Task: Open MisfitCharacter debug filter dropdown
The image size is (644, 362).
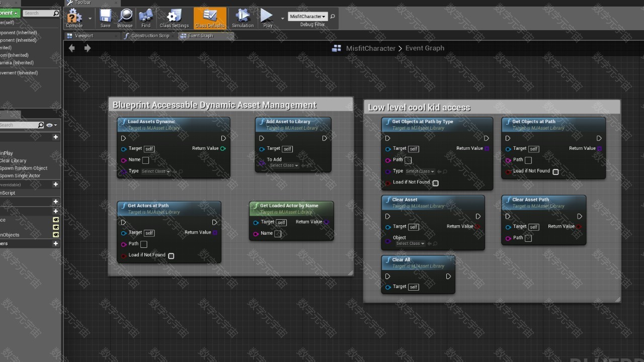Action: tap(308, 17)
